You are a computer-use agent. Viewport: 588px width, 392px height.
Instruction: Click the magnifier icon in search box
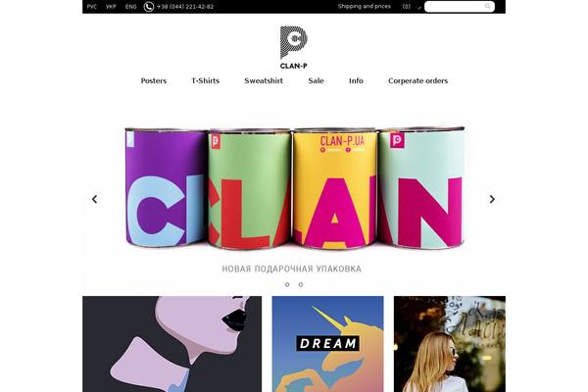tap(487, 7)
